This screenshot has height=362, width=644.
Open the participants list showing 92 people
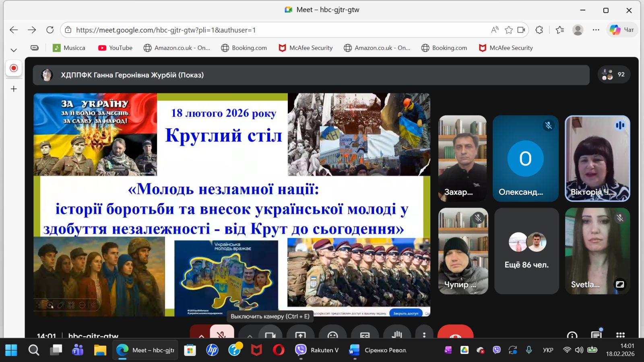point(614,74)
